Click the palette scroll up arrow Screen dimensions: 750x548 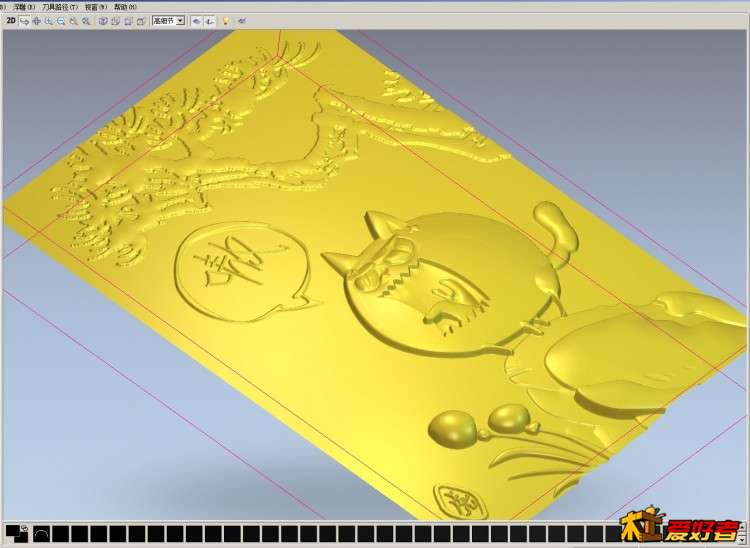[742, 527]
